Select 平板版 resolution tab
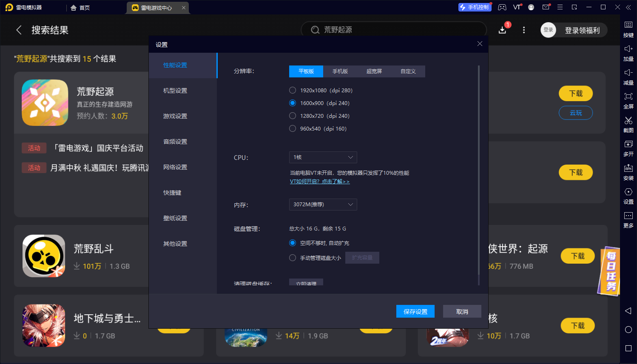The width and height of the screenshot is (637, 364). tap(306, 71)
